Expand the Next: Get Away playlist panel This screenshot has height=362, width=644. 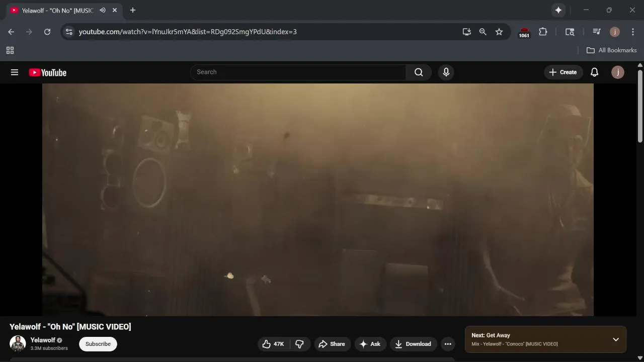click(616, 339)
